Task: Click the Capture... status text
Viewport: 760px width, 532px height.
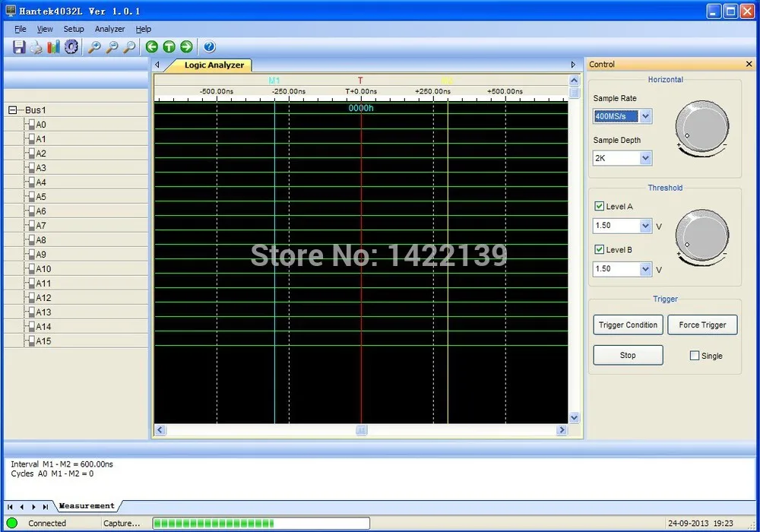Action: point(122,524)
